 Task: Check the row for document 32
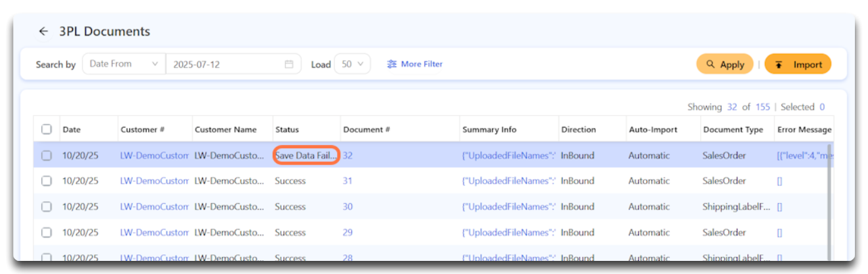click(x=47, y=155)
